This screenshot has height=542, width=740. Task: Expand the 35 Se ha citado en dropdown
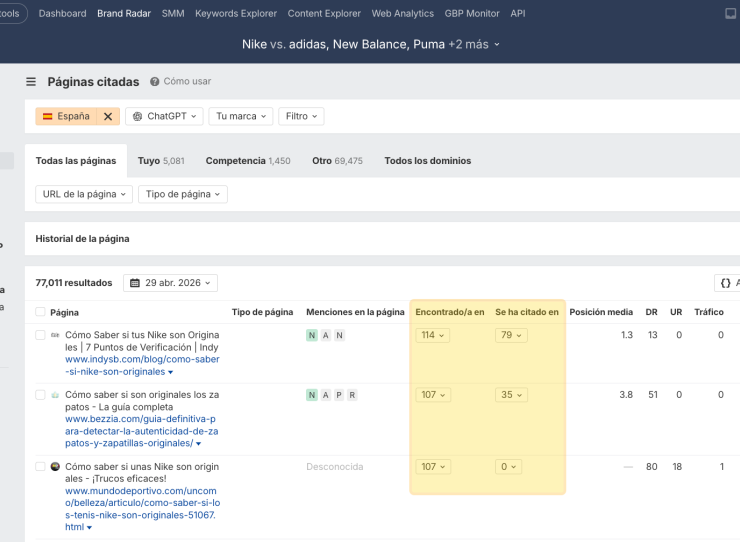point(512,395)
